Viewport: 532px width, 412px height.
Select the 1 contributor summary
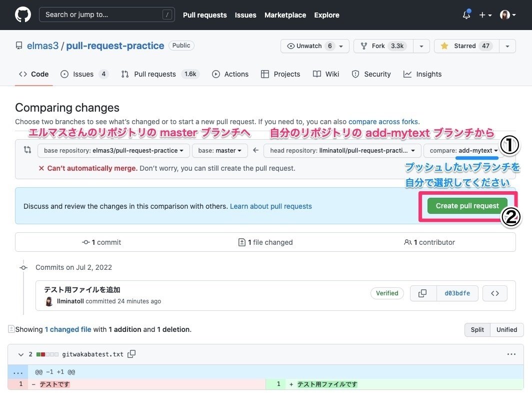(x=429, y=242)
